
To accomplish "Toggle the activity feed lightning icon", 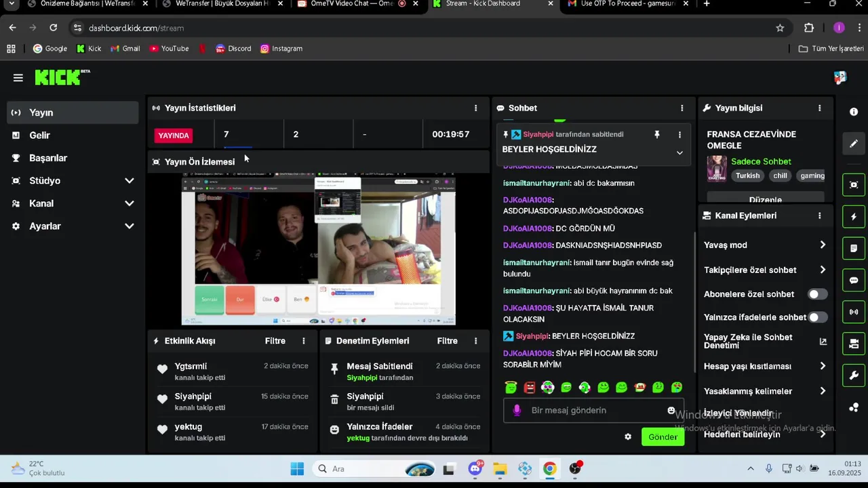I will [x=854, y=217].
